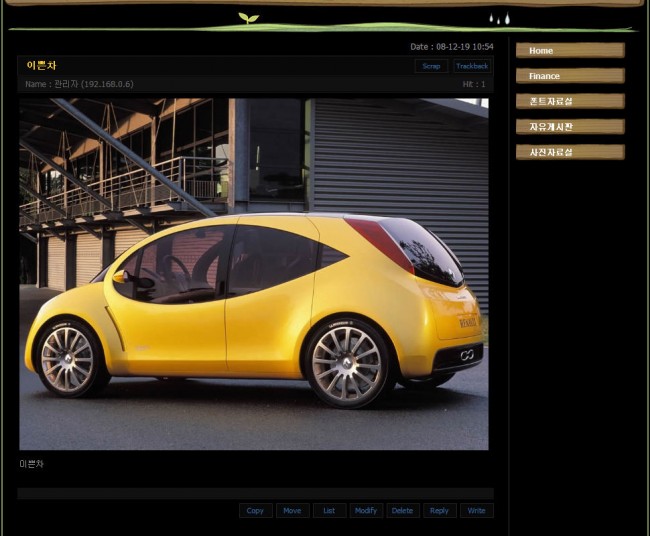Open the 폰트자료실 menu item
650x536 pixels.
point(569,101)
